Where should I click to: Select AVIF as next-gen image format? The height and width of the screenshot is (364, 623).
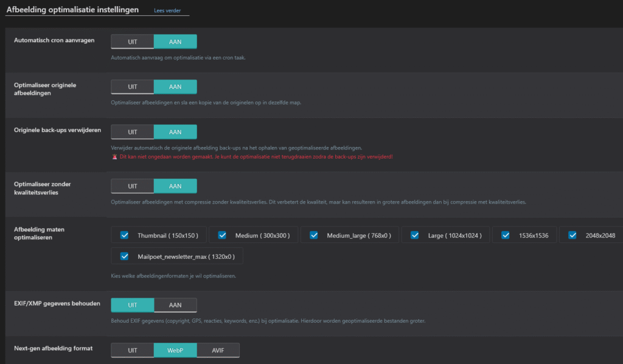[x=218, y=351]
